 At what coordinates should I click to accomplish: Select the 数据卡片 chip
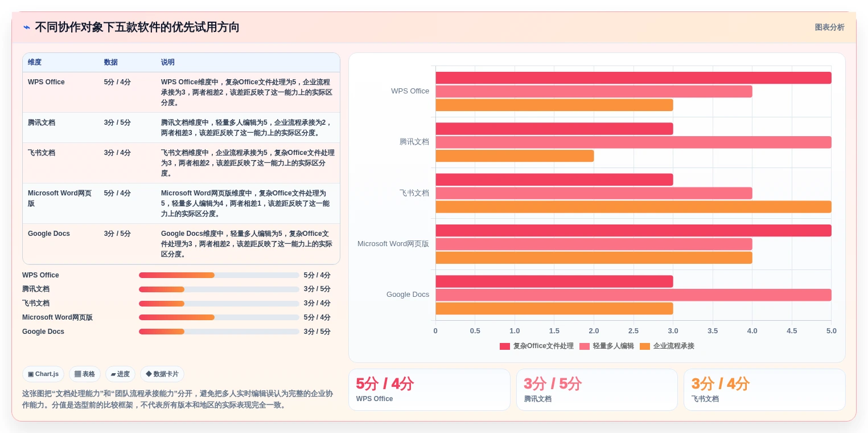click(162, 374)
